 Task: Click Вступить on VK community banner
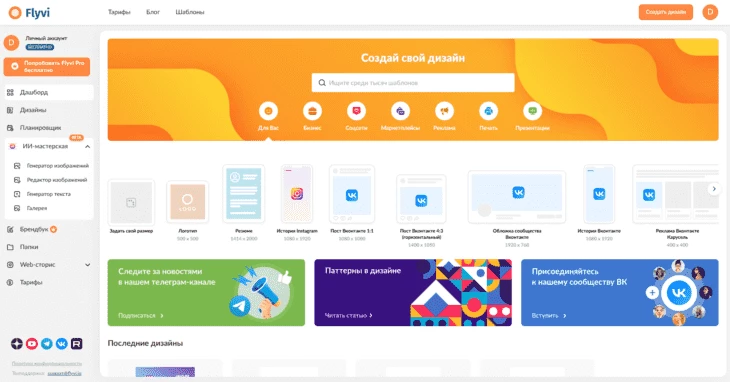click(x=549, y=315)
